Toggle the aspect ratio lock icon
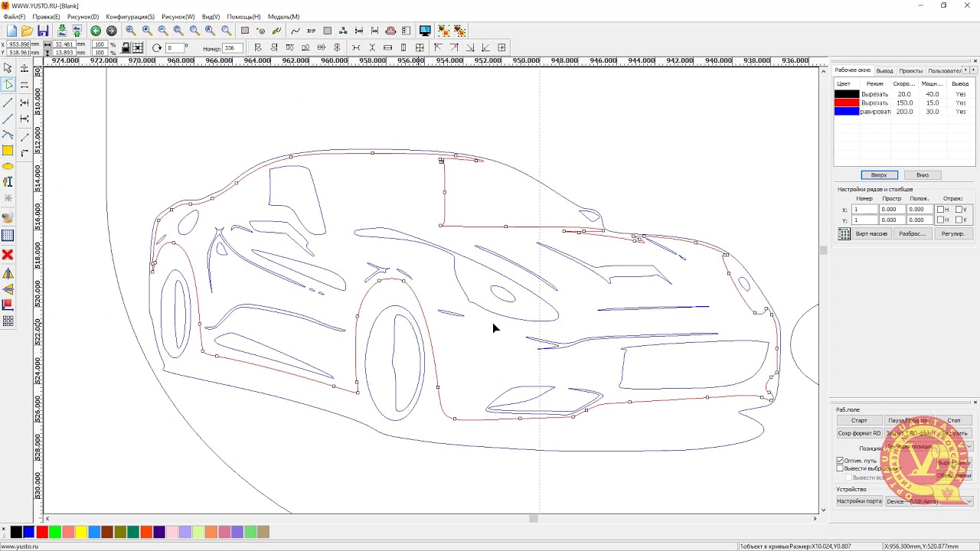Image resolution: width=980 pixels, height=551 pixels. click(x=125, y=48)
